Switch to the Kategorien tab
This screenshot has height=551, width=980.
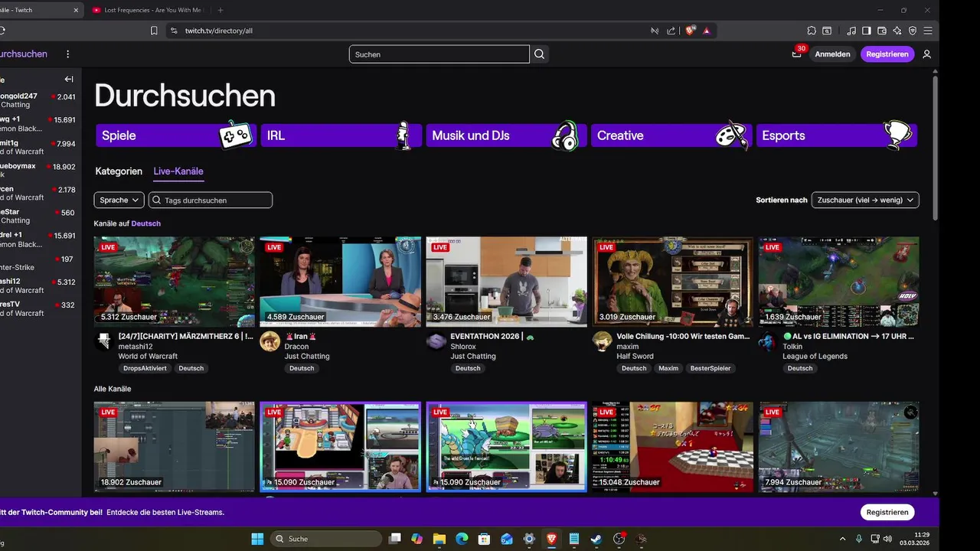point(119,171)
